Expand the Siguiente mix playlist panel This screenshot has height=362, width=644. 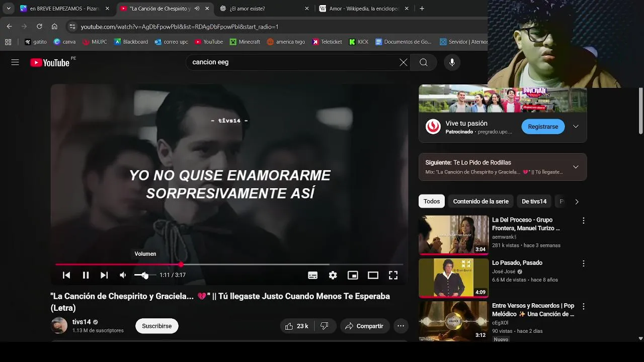pyautogui.click(x=576, y=167)
